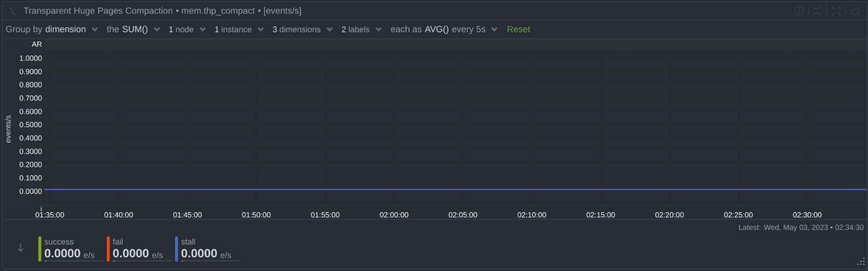
Task: Click the chart type lines icon
Action: coord(818,11)
